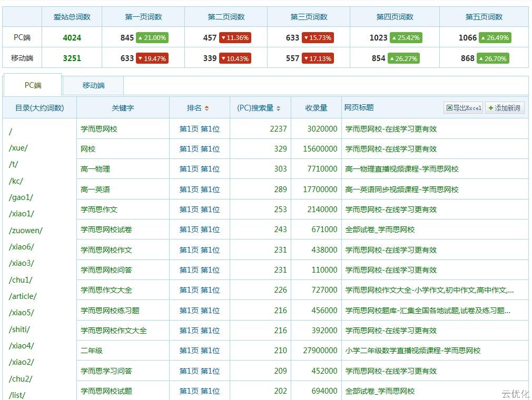Screen dimensions: 532x400
Task: Open the 学而思作文 keyword link
Action: click(99, 209)
